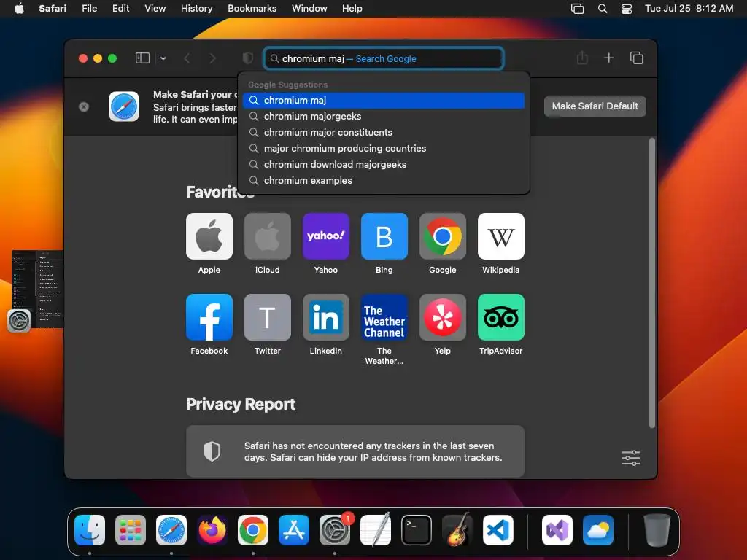Dismiss the Make Safari default banner
747x560 pixels.
[84, 106]
